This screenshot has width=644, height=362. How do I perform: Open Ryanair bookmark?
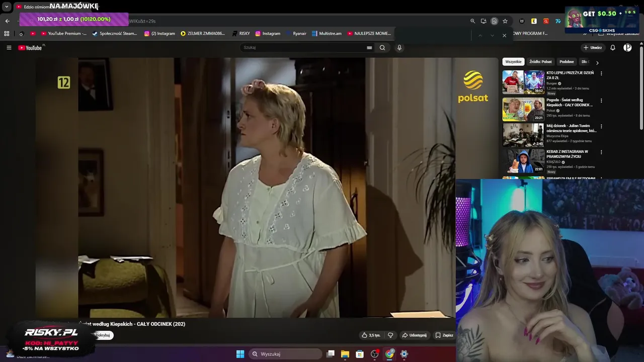point(296,34)
